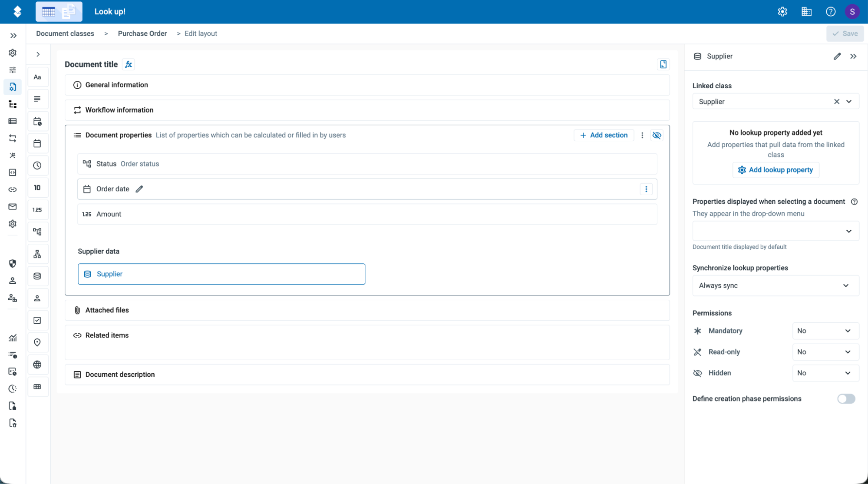868x484 pixels.
Task: Select the Amount property row
Action: pyautogui.click(x=367, y=214)
